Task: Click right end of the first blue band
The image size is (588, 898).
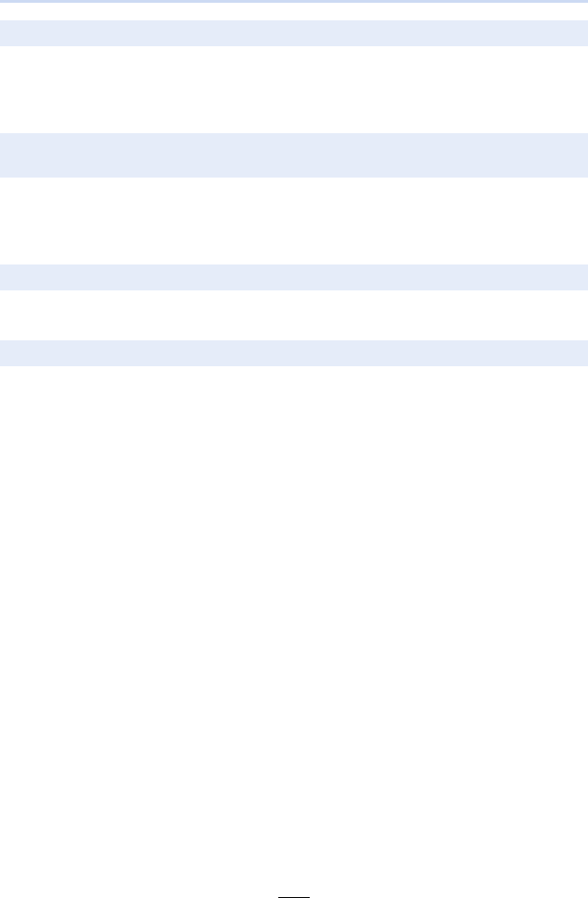Action: click(582, 33)
